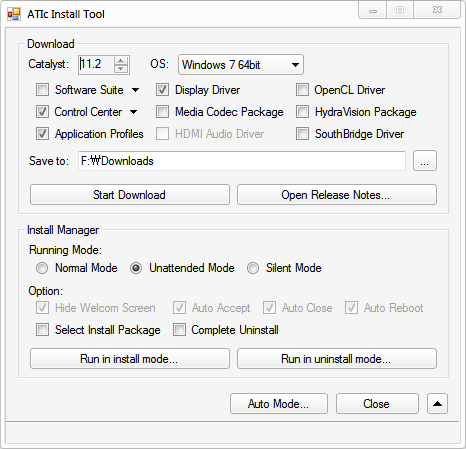Expand the Software Suite dropdown arrow
The image size is (466, 449).
[x=135, y=90]
